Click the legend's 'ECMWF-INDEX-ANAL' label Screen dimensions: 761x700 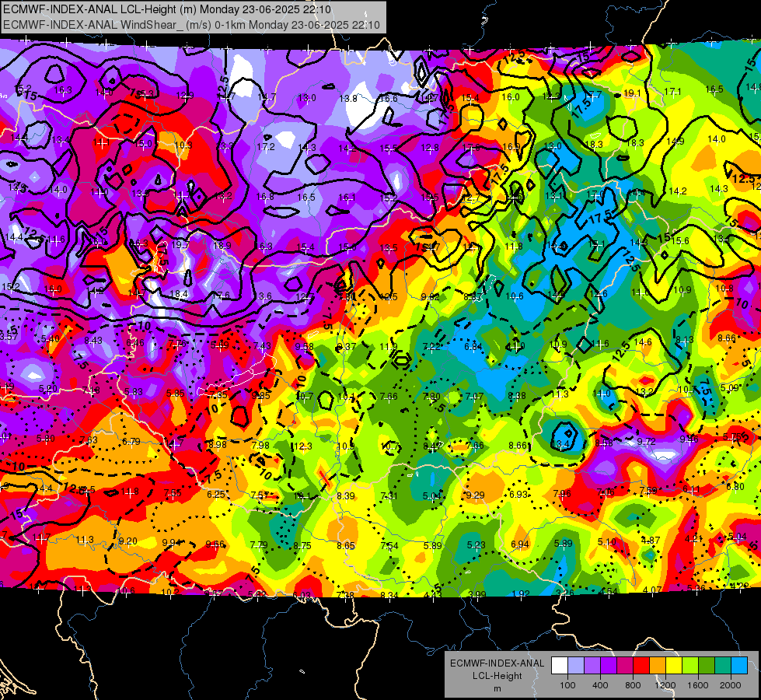[x=497, y=663]
